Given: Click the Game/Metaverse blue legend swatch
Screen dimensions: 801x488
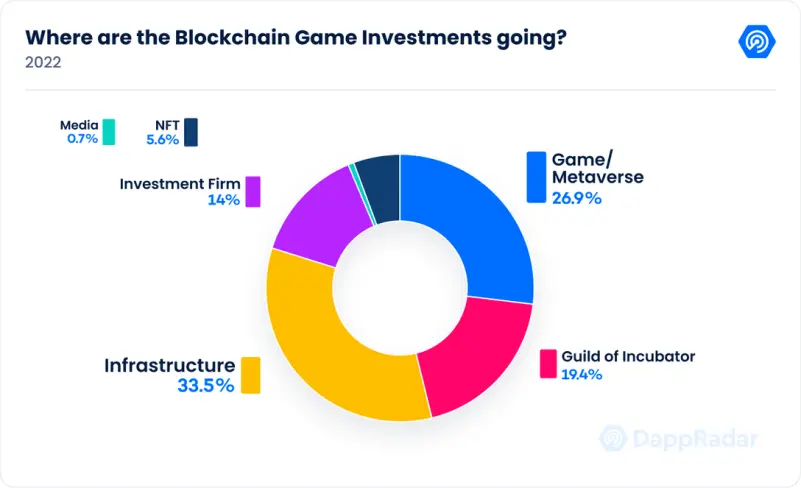Looking at the screenshot, I should pos(536,177).
